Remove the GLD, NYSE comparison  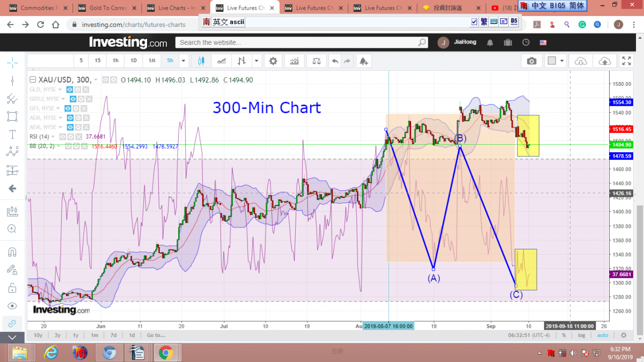point(86,90)
